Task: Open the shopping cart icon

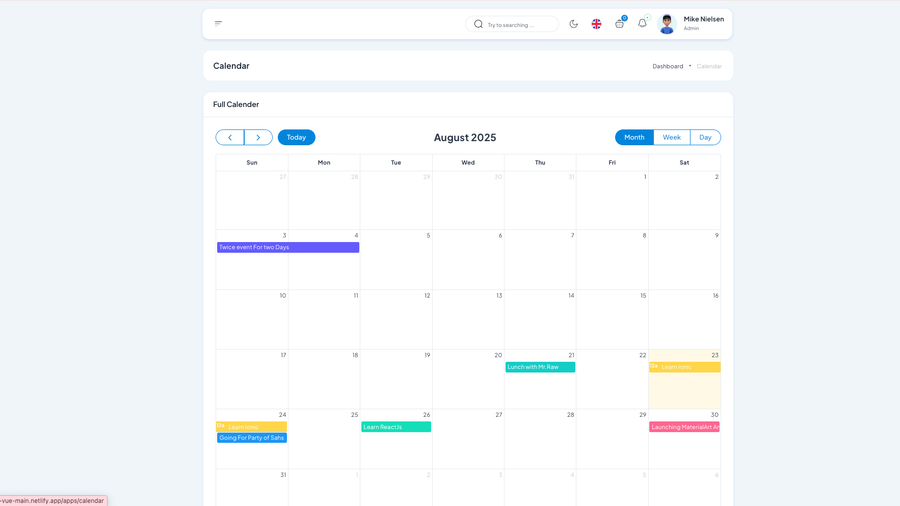Action: click(619, 24)
